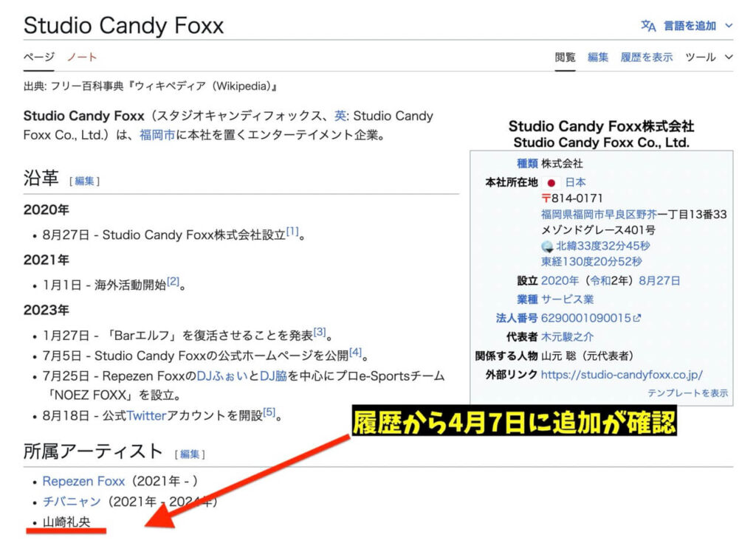Open citation reference [1]

tap(292, 231)
